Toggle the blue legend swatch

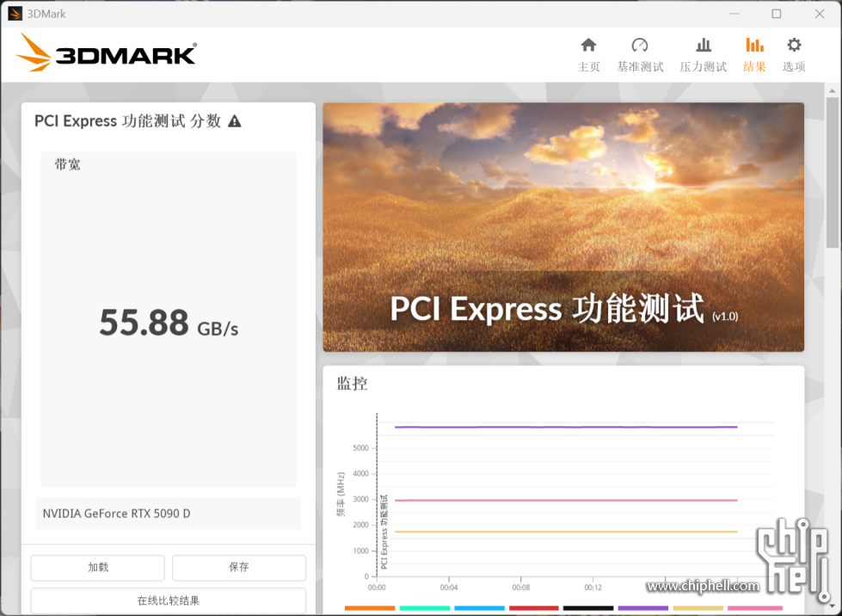(479, 608)
